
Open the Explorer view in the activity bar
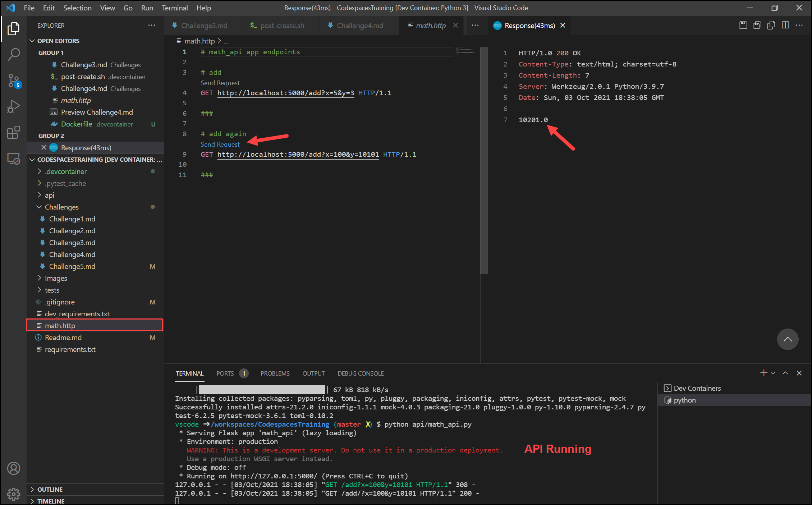(x=13, y=29)
